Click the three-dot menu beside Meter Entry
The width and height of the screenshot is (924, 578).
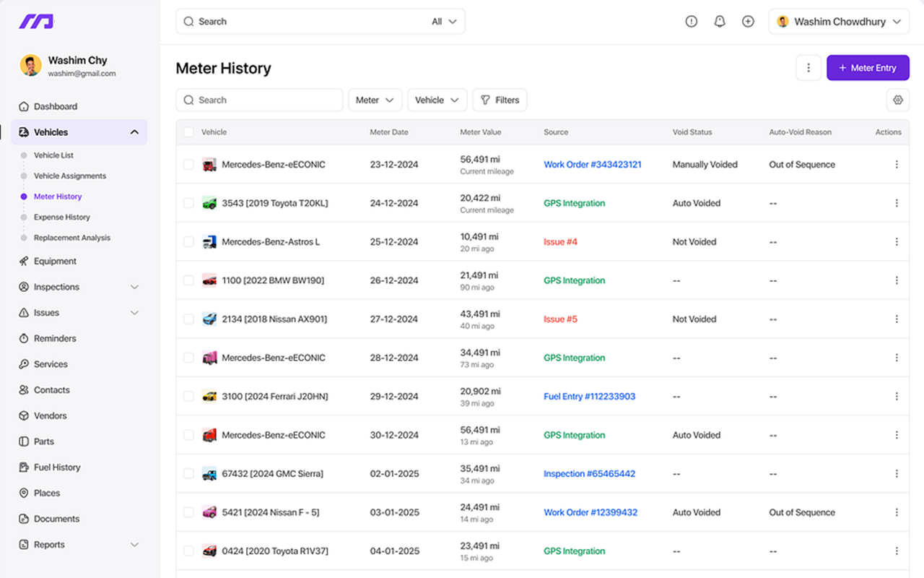(808, 68)
